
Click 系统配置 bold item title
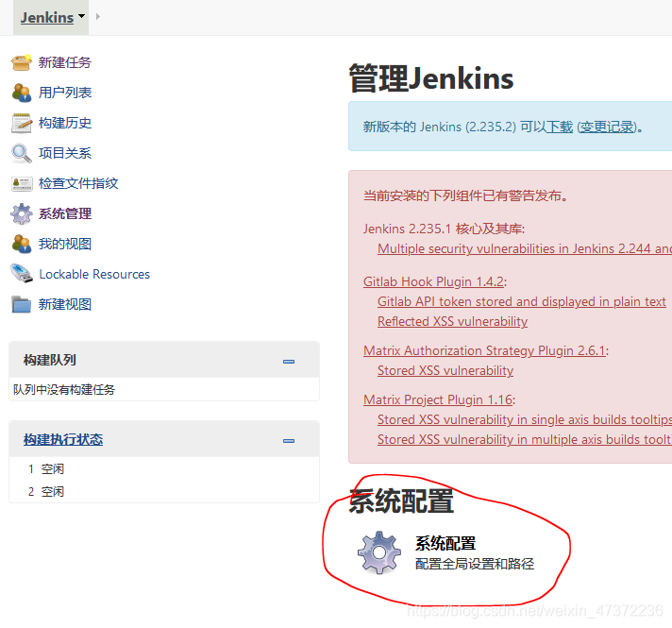(445, 544)
